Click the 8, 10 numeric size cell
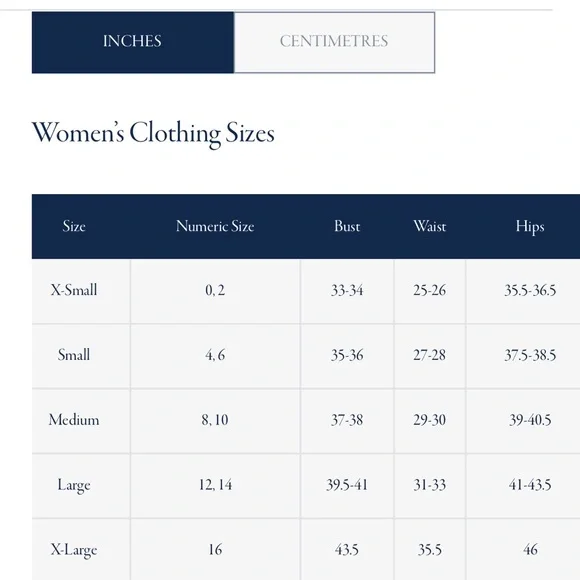Screen dimensions: 580x580 point(215,420)
